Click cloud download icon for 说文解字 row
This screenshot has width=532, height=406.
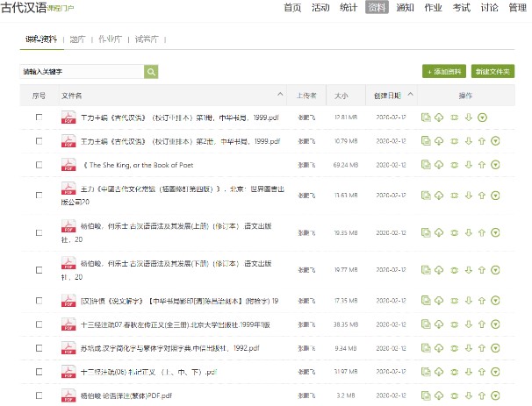439,301
